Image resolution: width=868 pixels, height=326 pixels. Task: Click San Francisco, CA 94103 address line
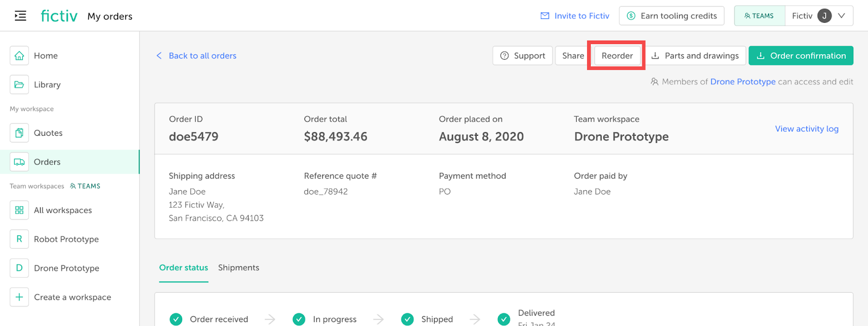216,218
